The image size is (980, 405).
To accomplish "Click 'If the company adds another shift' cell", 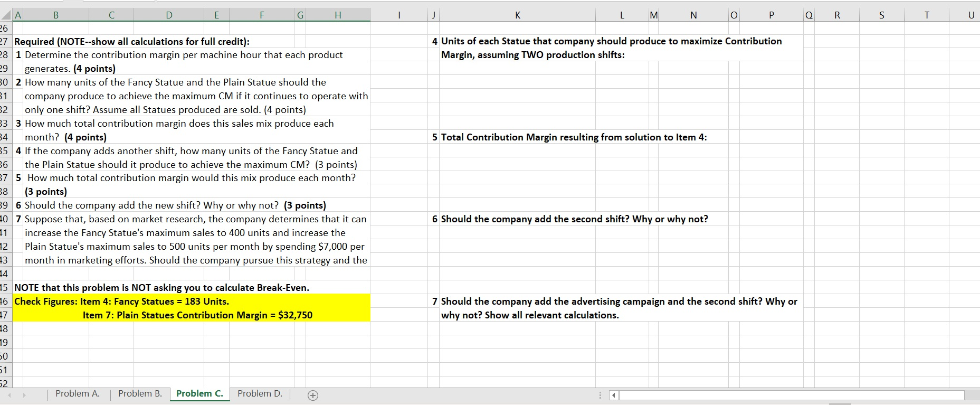I will [191, 151].
